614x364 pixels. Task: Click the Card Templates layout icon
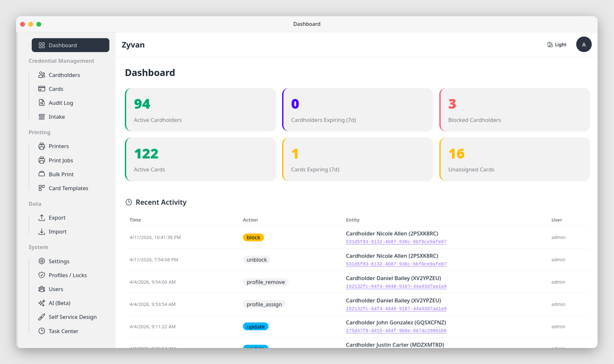point(42,188)
